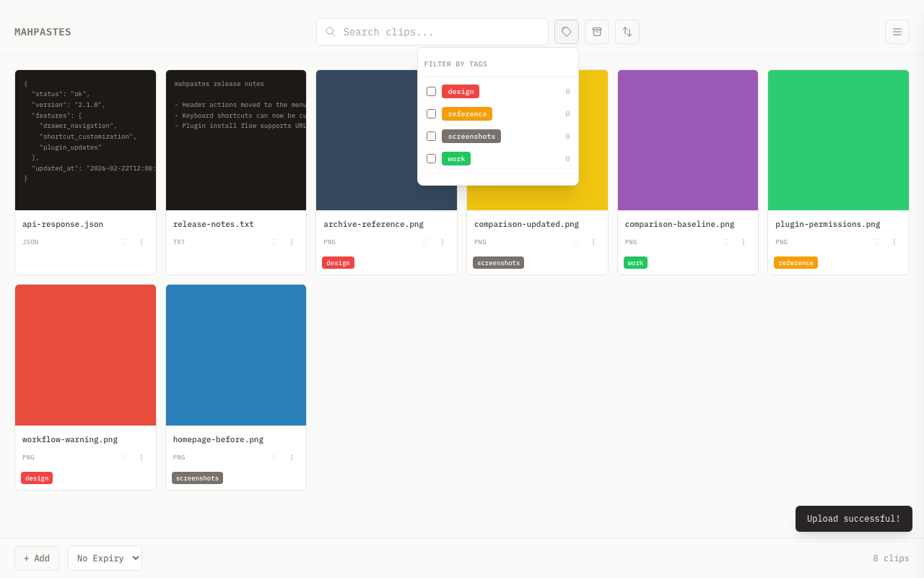Check the design tag filter checkbox
The height and width of the screenshot is (578, 924).
click(432, 92)
